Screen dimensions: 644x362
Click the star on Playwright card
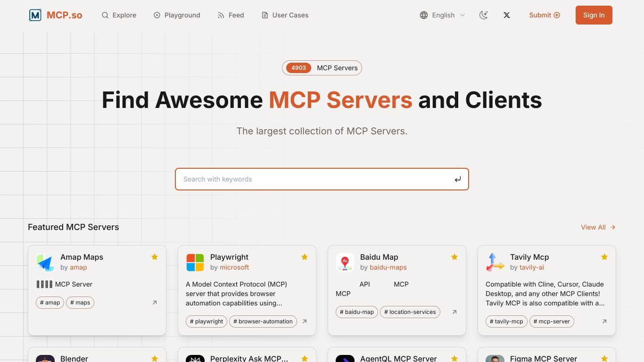[x=305, y=257]
